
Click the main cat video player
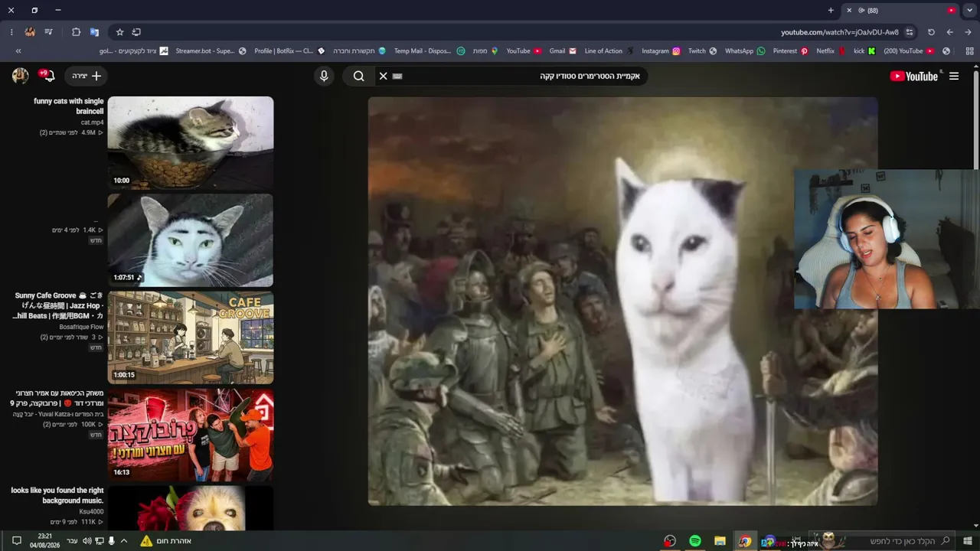tap(622, 301)
